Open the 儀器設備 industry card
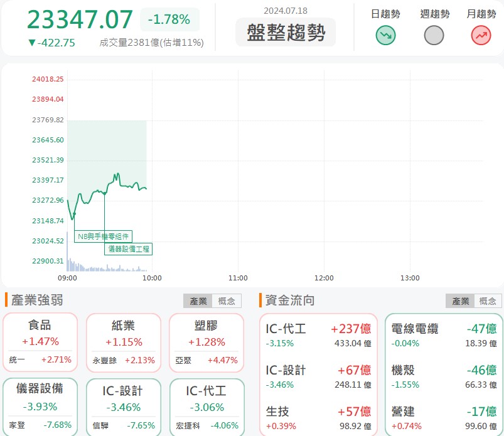504x436 pixels. pyautogui.click(x=40, y=407)
